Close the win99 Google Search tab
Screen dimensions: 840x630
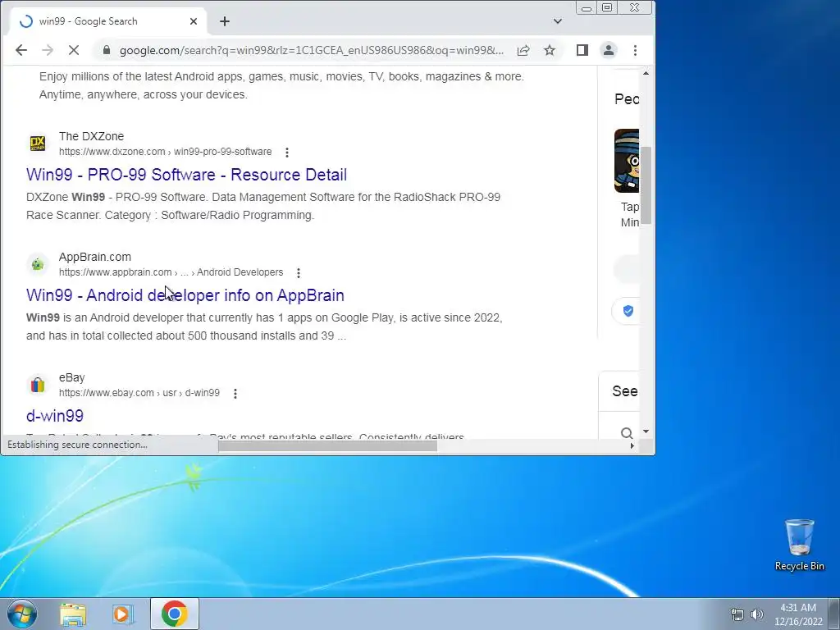pos(194,21)
